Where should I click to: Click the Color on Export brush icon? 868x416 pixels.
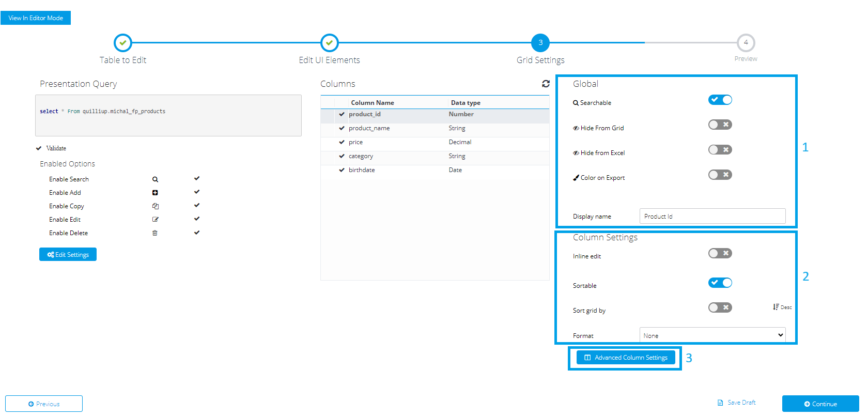576,178
